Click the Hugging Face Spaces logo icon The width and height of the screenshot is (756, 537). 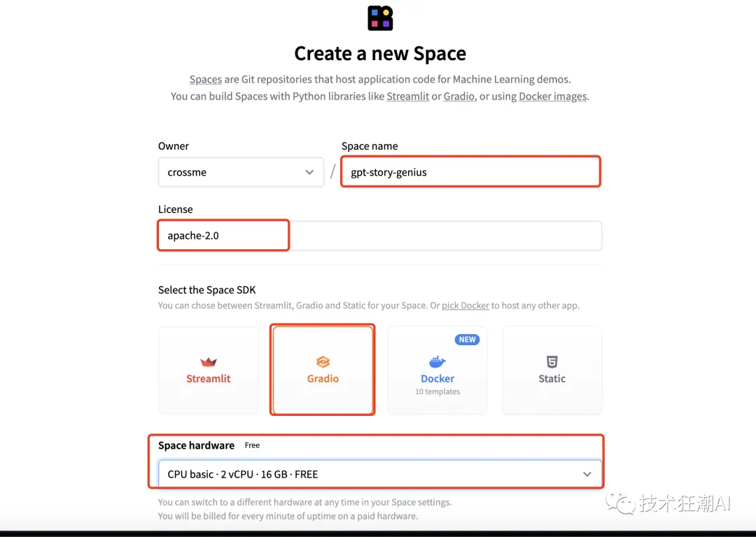point(380,18)
